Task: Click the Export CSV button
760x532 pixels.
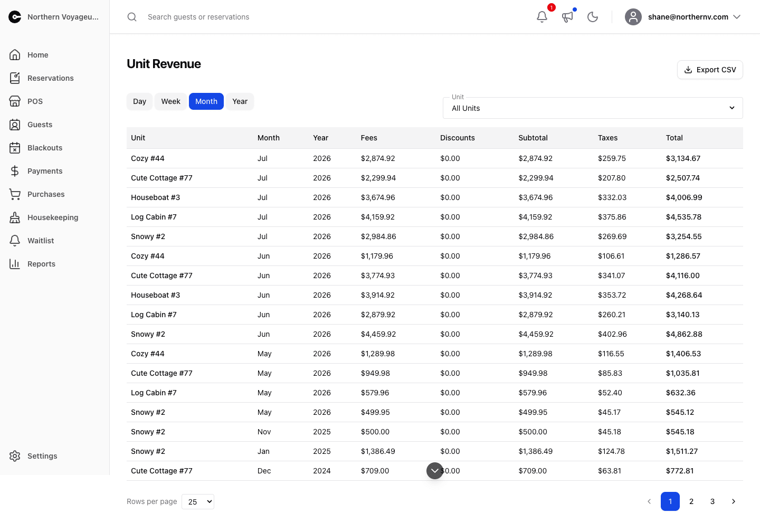Action: click(x=710, y=70)
